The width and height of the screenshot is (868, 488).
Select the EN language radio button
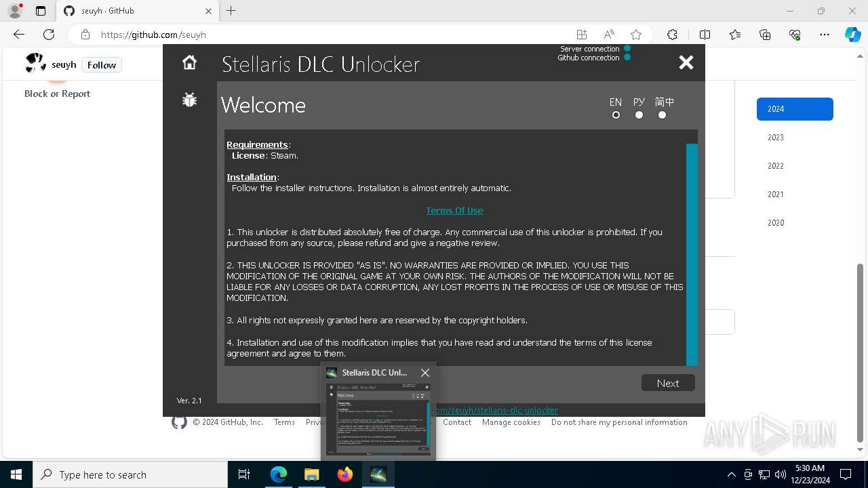coord(616,115)
